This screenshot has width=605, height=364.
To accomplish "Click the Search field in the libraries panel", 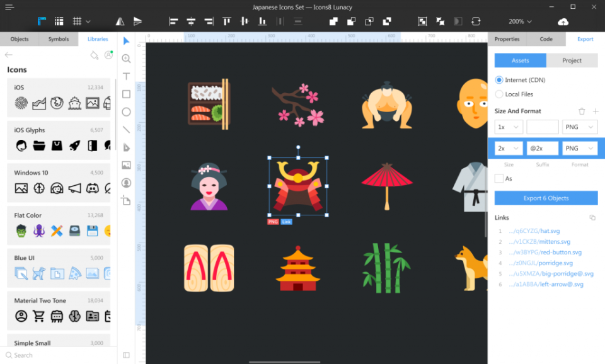I will pyautogui.click(x=57, y=355).
